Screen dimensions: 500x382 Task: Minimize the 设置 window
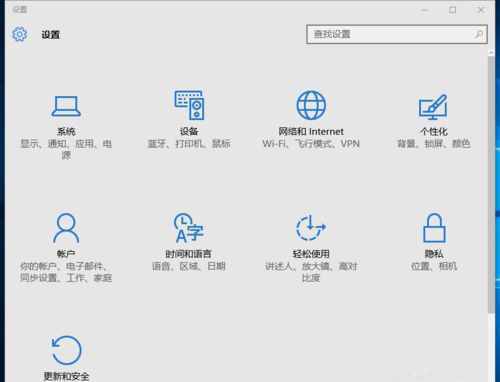point(424,10)
